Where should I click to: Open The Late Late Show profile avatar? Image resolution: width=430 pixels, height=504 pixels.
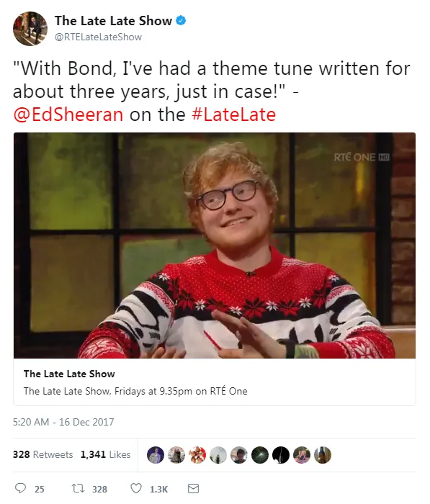tap(30, 29)
